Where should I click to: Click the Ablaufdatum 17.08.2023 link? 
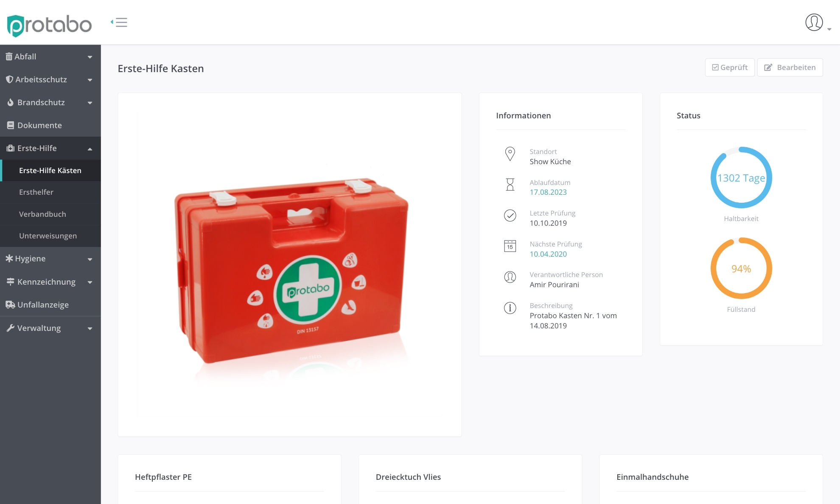(548, 192)
